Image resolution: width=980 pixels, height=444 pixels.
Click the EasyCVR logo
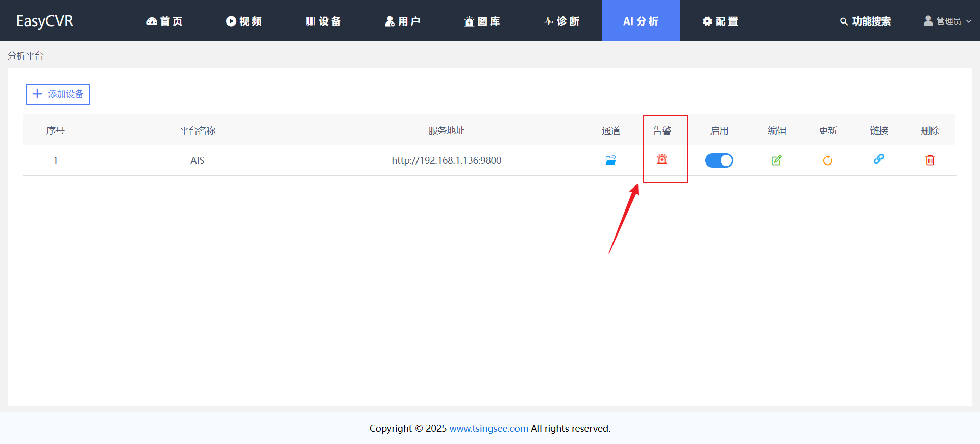pyautogui.click(x=45, y=21)
